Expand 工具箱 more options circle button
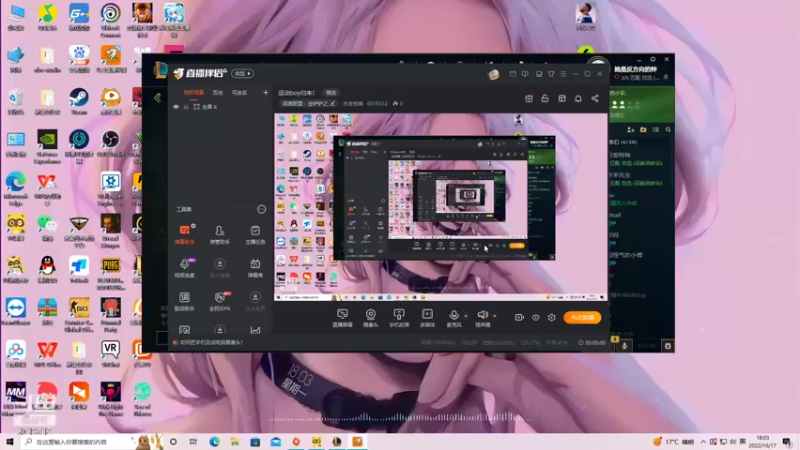This screenshot has width=800, height=450. pos(261,209)
